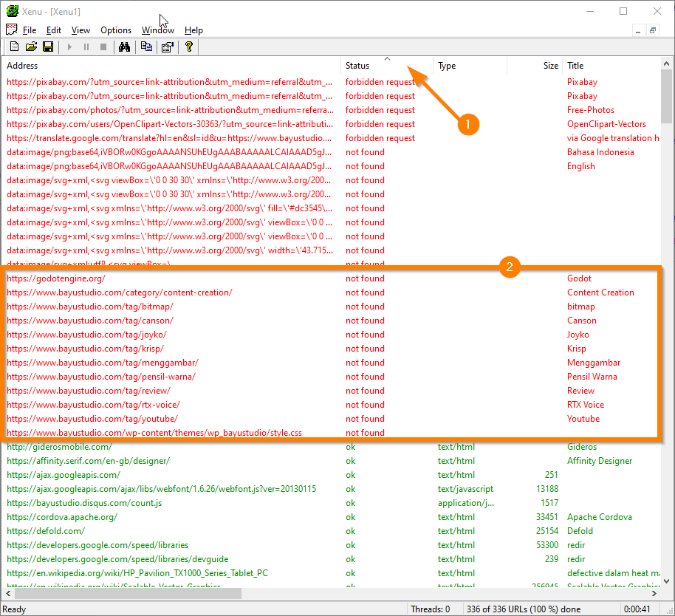
Task: Click the Help question mark icon
Action: click(x=188, y=47)
